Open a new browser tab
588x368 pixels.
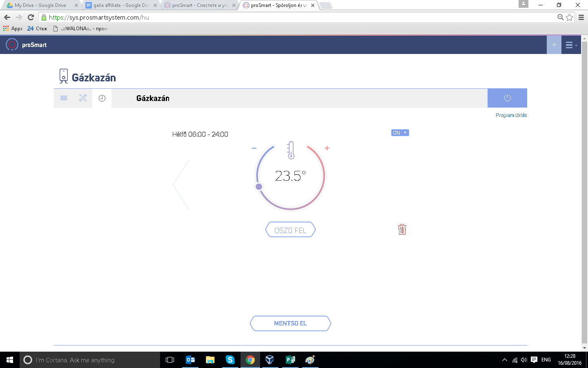pyautogui.click(x=325, y=5)
